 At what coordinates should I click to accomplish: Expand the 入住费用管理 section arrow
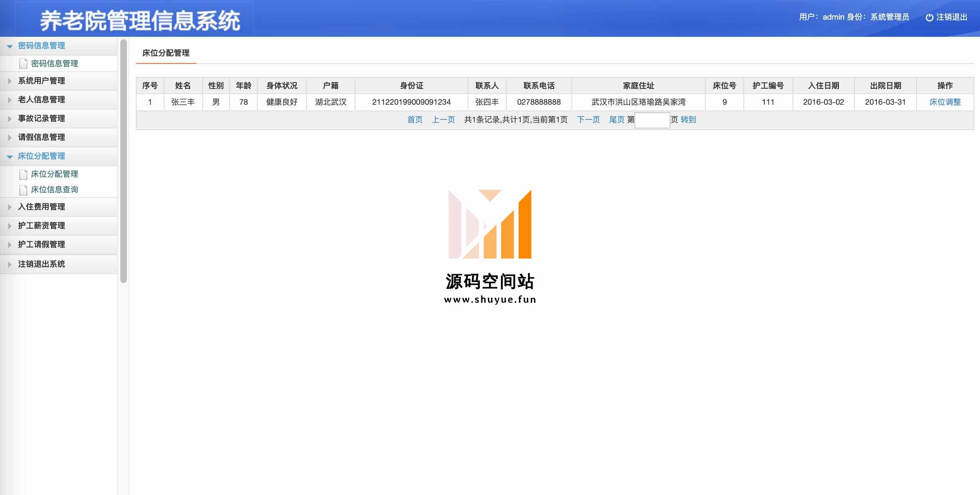[10, 207]
